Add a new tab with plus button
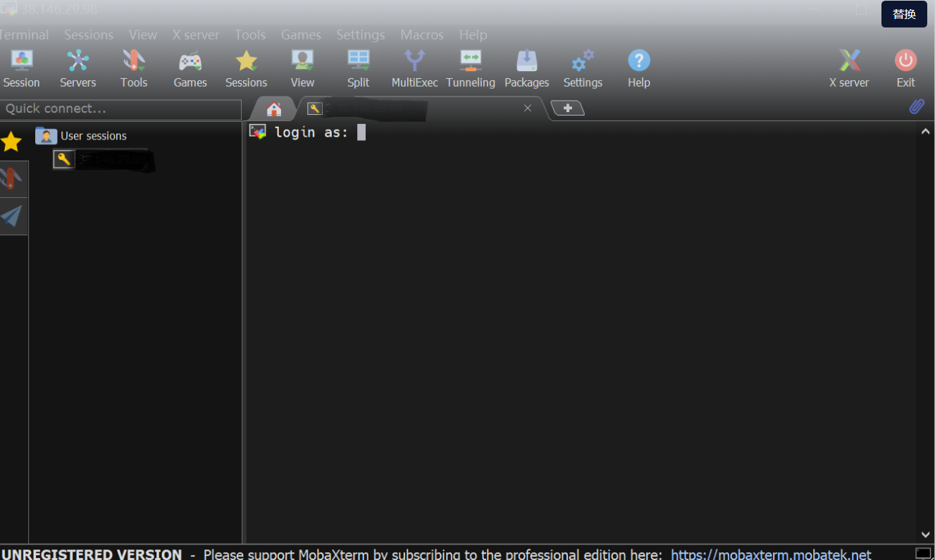The image size is (935, 560). pyautogui.click(x=567, y=108)
